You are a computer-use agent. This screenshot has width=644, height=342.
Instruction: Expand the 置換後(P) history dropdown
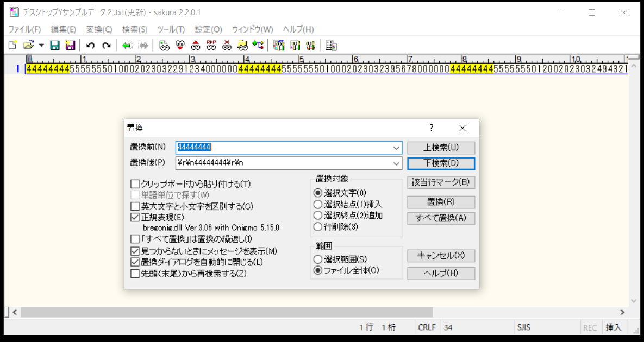coord(396,163)
